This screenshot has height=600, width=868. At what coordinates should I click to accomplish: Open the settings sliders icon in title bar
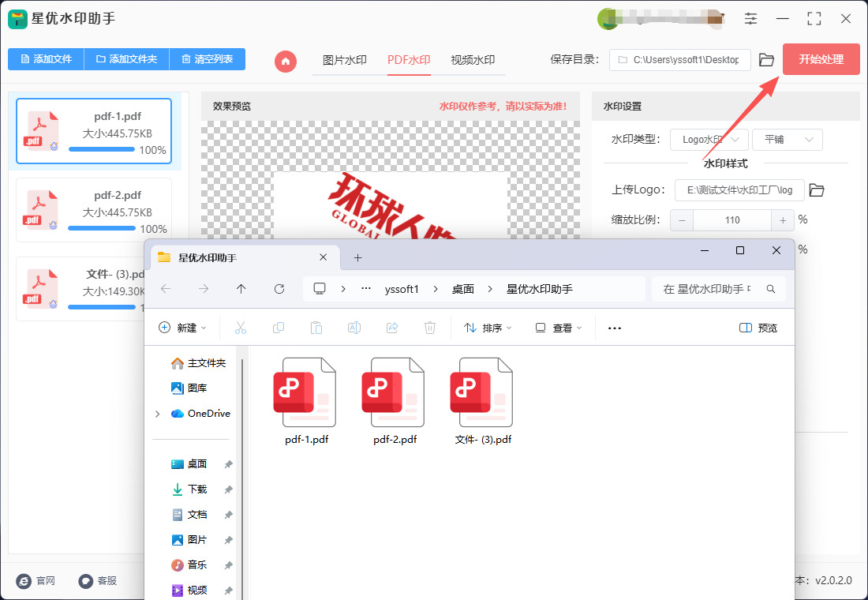[x=750, y=18]
